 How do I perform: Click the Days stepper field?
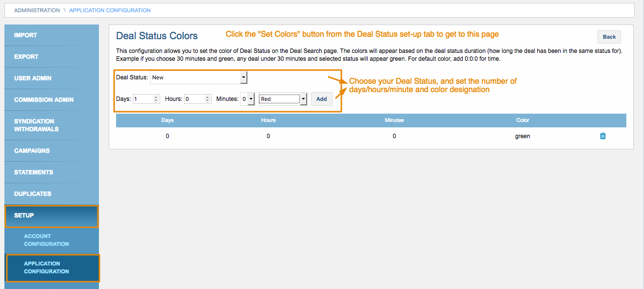click(x=146, y=99)
